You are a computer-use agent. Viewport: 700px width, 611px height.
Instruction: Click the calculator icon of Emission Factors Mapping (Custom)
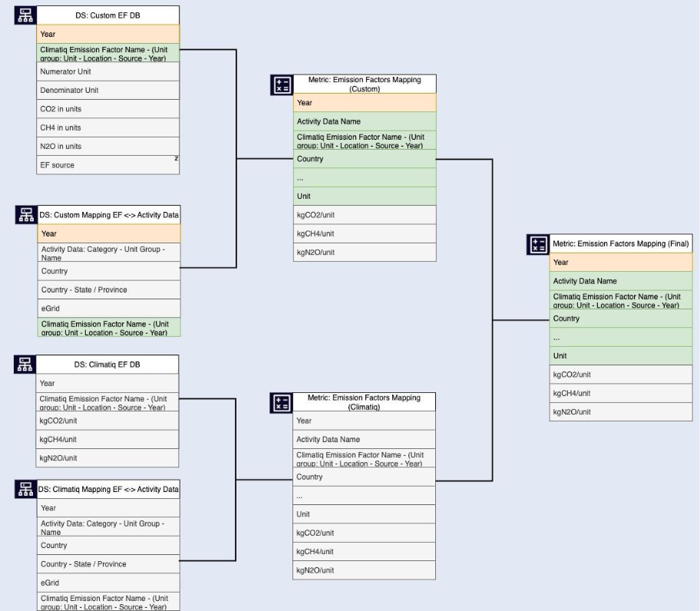282,84
